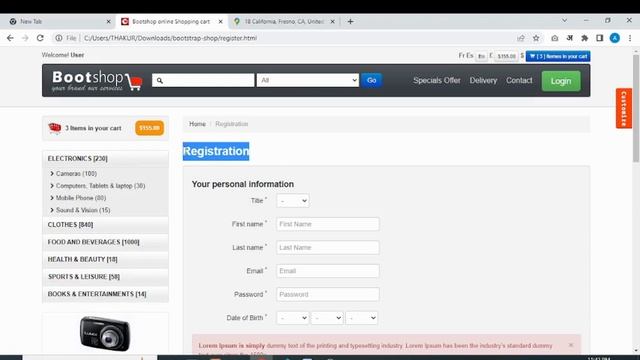Image resolution: width=640 pixels, height=360 pixels.
Task: Close the New Tab tab
Action: (108, 22)
